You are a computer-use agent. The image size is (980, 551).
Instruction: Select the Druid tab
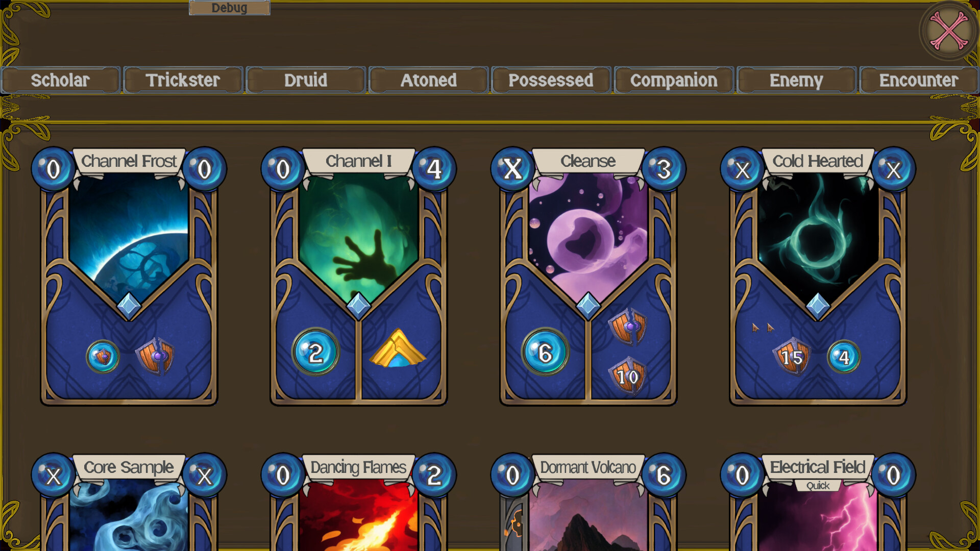click(x=306, y=80)
